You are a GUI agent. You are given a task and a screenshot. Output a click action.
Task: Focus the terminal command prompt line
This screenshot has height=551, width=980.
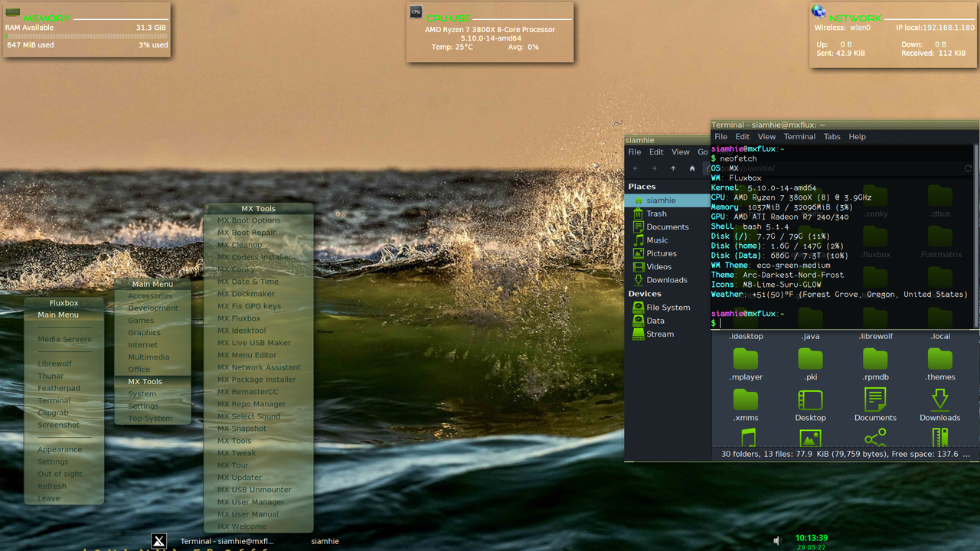coord(842,324)
